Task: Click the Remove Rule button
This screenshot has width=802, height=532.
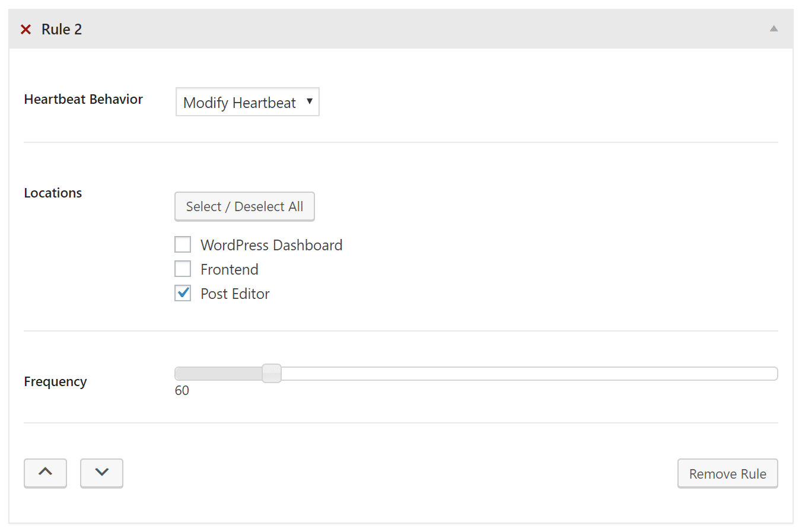Action: [727, 473]
